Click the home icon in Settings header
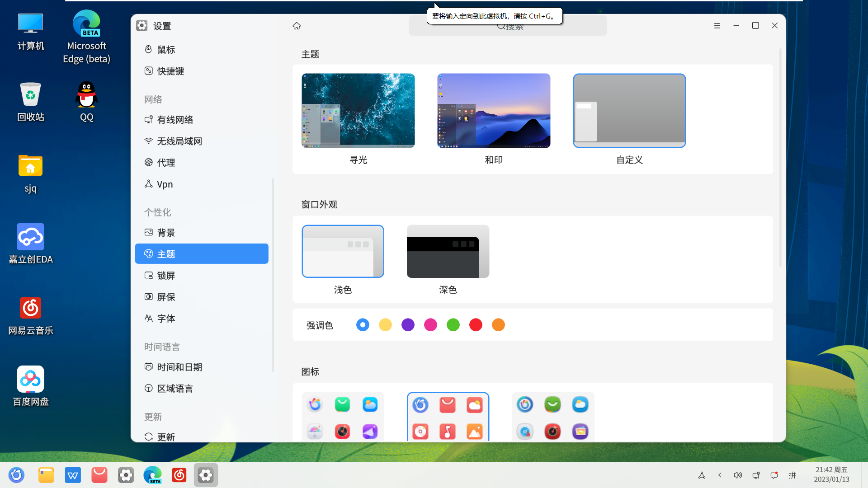The image size is (868, 488). tap(297, 26)
